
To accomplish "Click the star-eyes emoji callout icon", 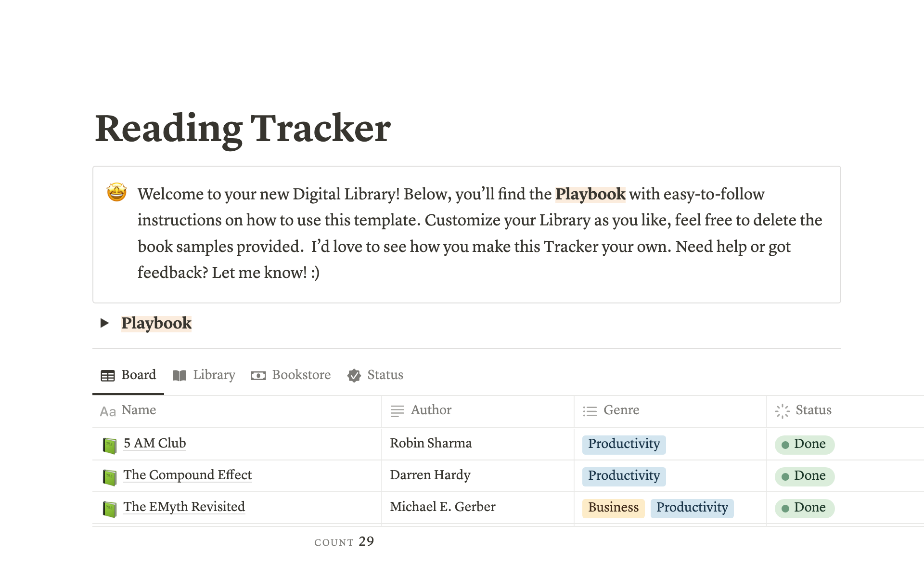I will click(116, 193).
